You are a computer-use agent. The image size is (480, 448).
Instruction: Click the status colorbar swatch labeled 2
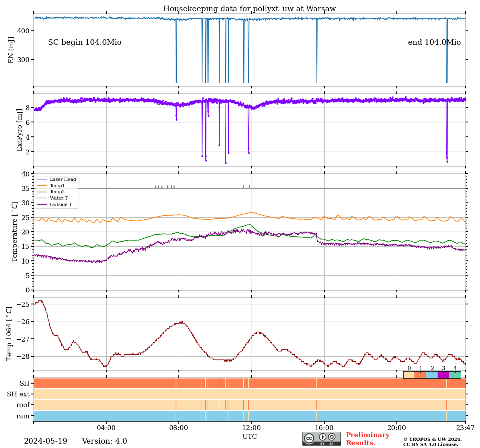tap(432, 375)
